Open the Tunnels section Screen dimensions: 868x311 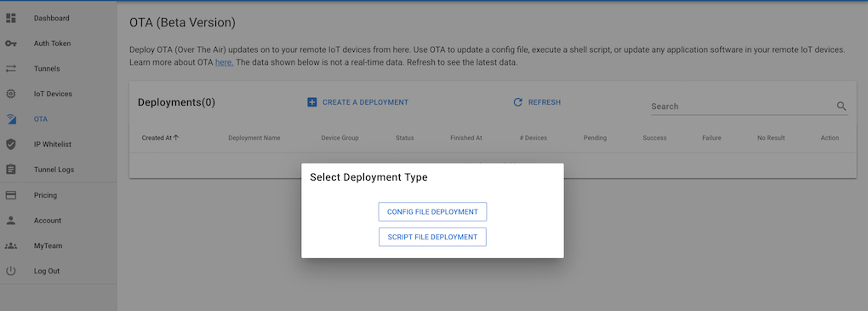point(58,69)
